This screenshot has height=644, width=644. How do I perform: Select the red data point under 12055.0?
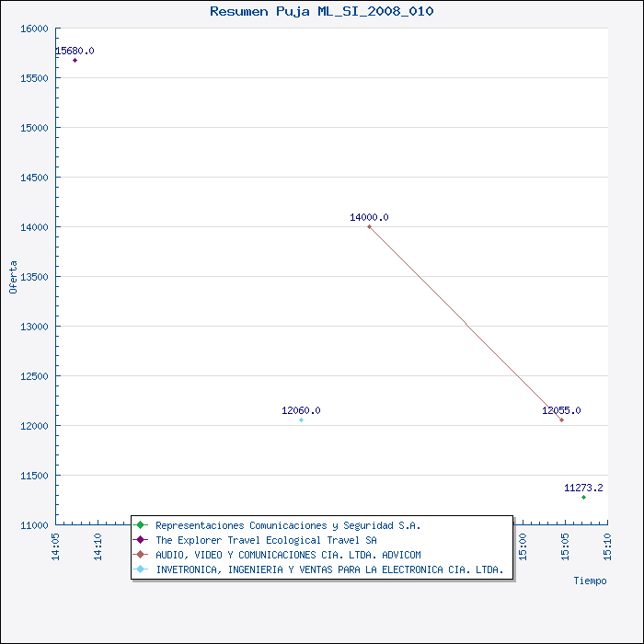point(561,420)
